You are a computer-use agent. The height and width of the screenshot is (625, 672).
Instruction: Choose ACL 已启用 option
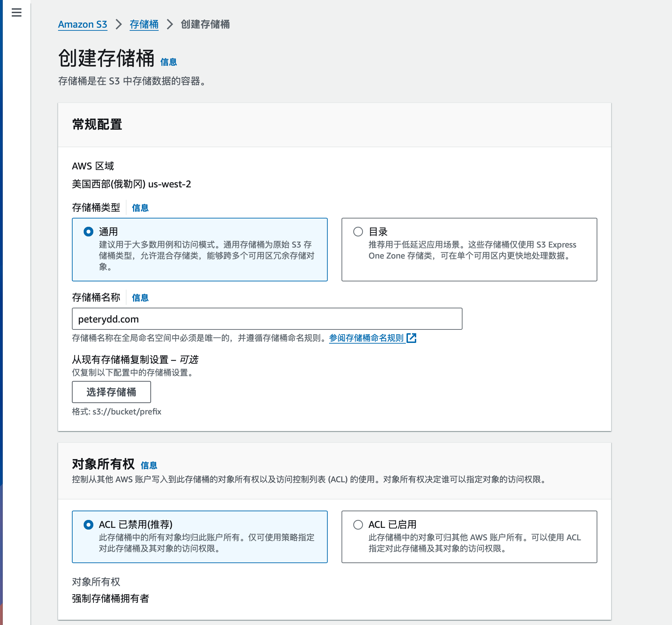click(358, 525)
